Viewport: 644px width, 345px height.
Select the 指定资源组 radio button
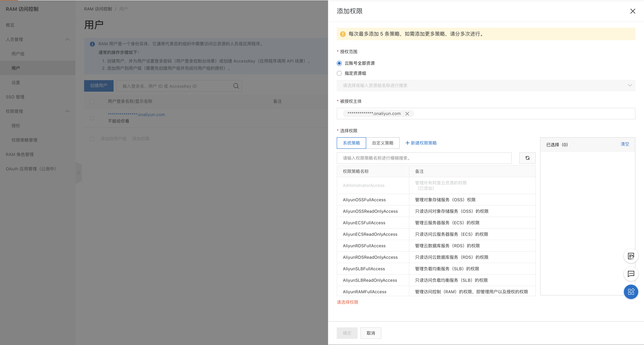pos(339,73)
